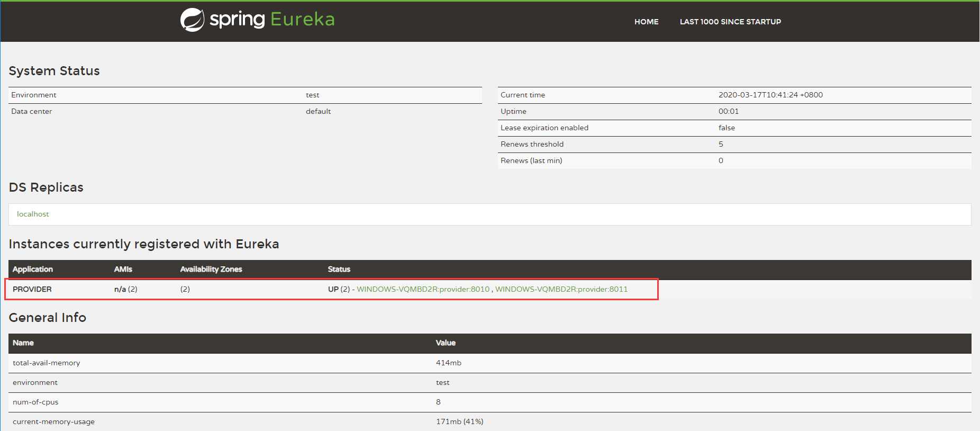Click the Availability Zones column header
This screenshot has height=431, width=980.
(x=211, y=269)
